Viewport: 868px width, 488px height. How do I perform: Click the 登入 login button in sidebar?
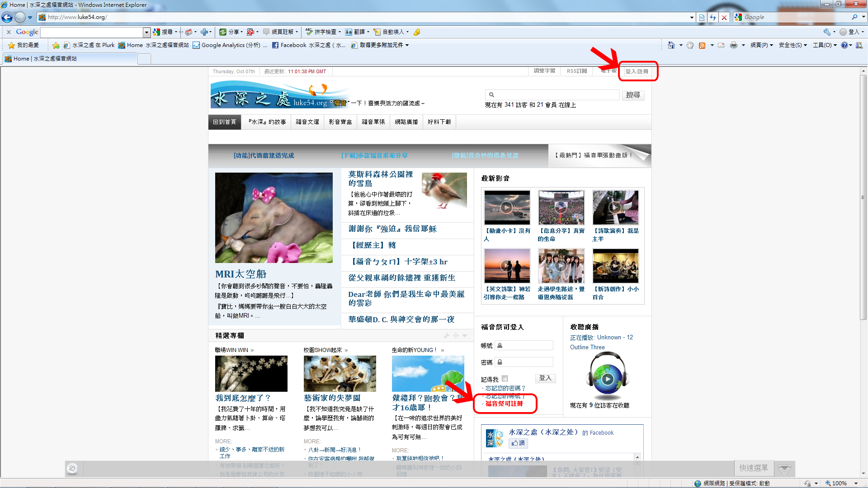545,378
